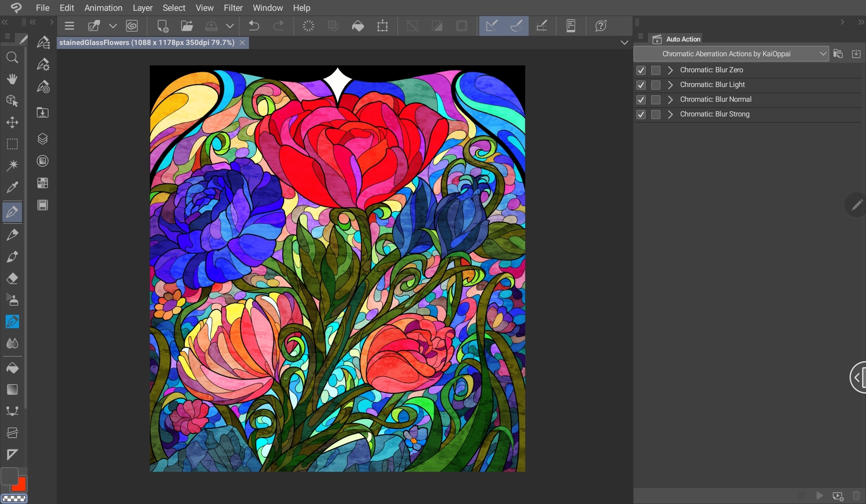Select rectangular Selection area tool
This screenshot has height=504, width=866.
pyautogui.click(x=12, y=144)
